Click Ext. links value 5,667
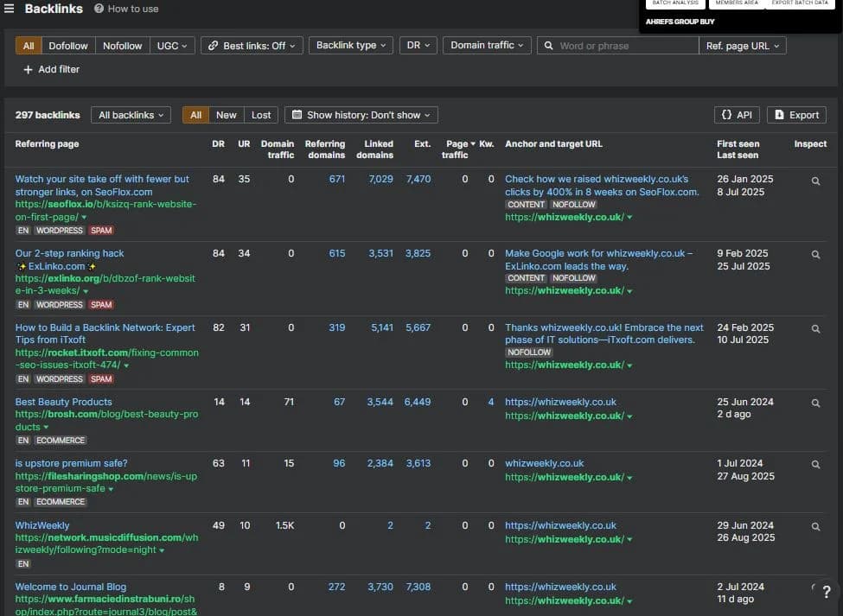This screenshot has height=616, width=843. [418, 327]
